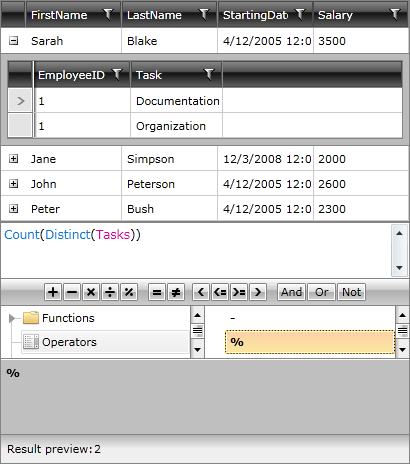Image resolution: width=410 pixels, height=464 pixels.
Task: Select the Functions tree item label
Action: pos(68,318)
